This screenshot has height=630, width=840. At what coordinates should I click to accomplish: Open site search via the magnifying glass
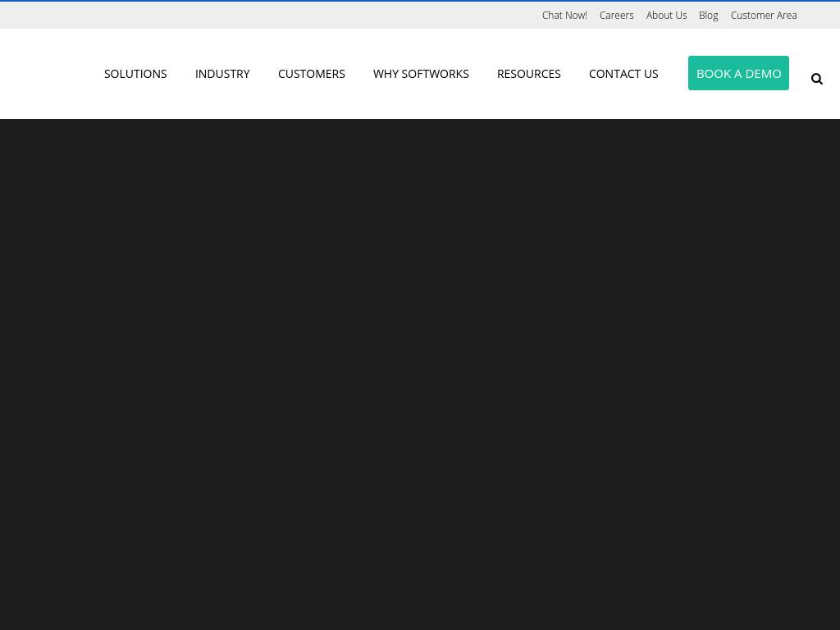(816, 79)
